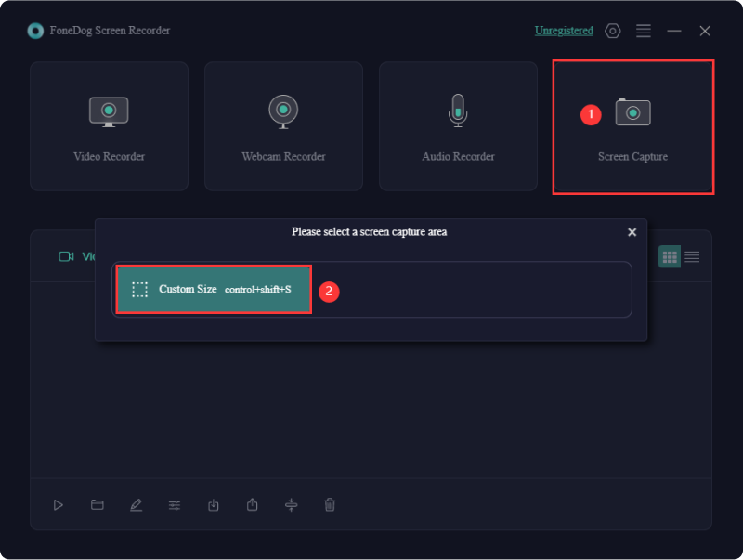
Task: Open the Audio Recorder mode
Action: click(458, 126)
